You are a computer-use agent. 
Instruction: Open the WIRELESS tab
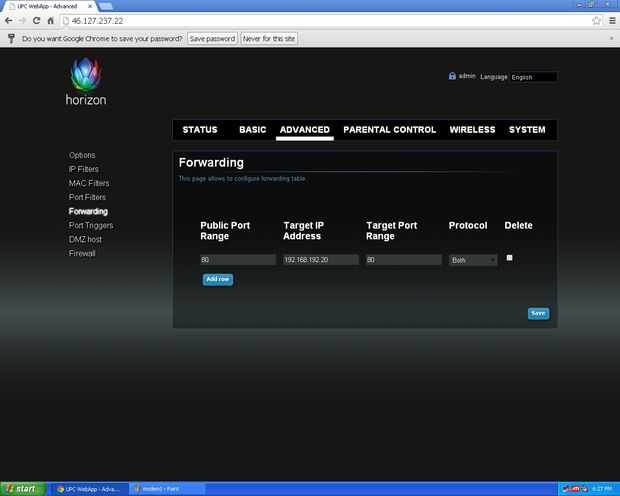click(x=472, y=130)
